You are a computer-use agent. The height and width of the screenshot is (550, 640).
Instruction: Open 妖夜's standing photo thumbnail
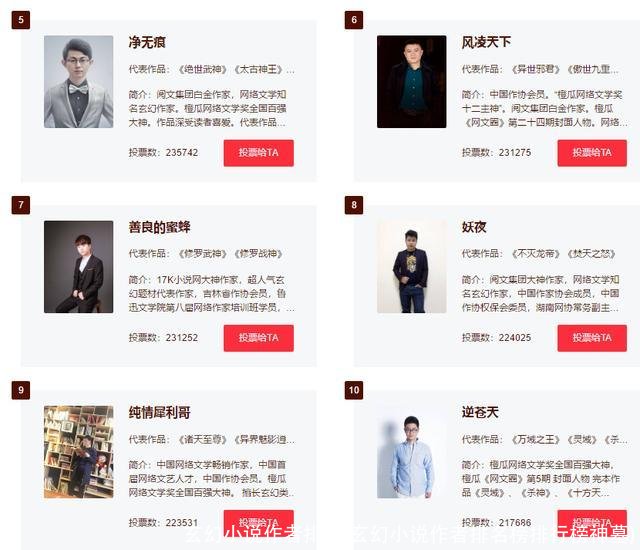411,267
